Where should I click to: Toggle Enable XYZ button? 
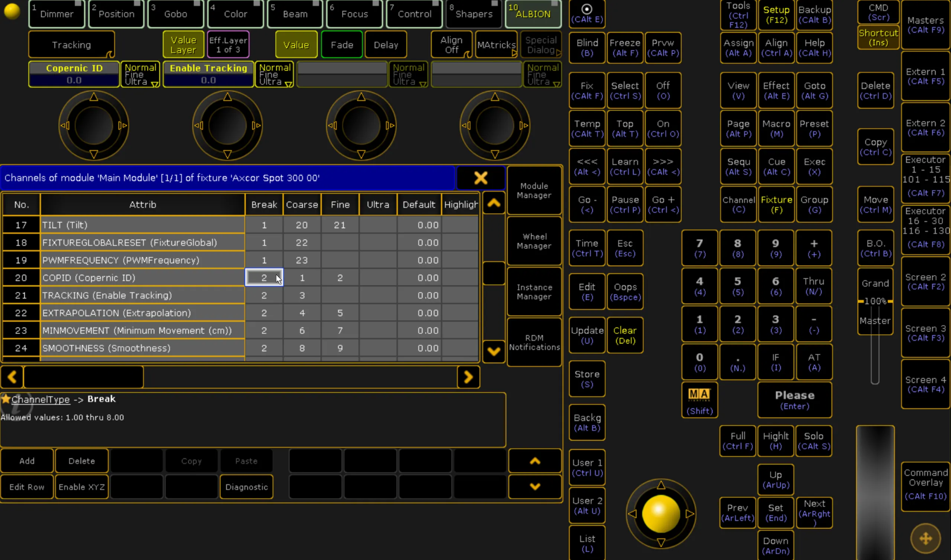[81, 487]
